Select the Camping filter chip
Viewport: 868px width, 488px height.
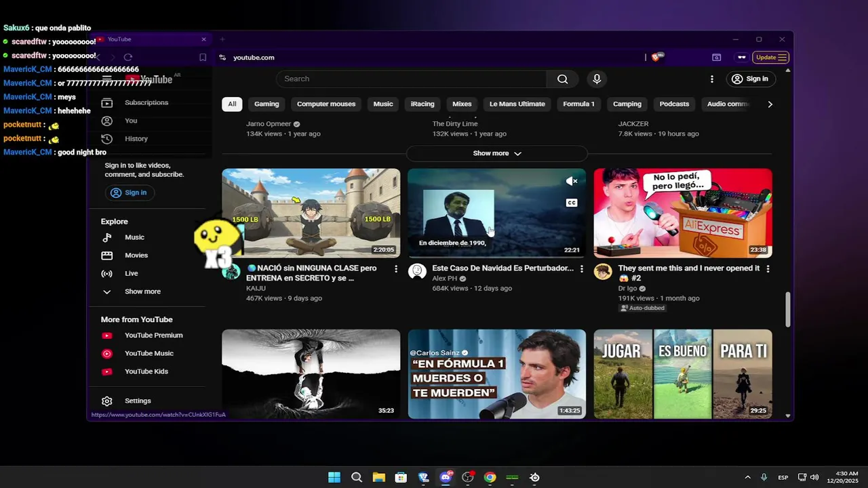click(x=627, y=104)
